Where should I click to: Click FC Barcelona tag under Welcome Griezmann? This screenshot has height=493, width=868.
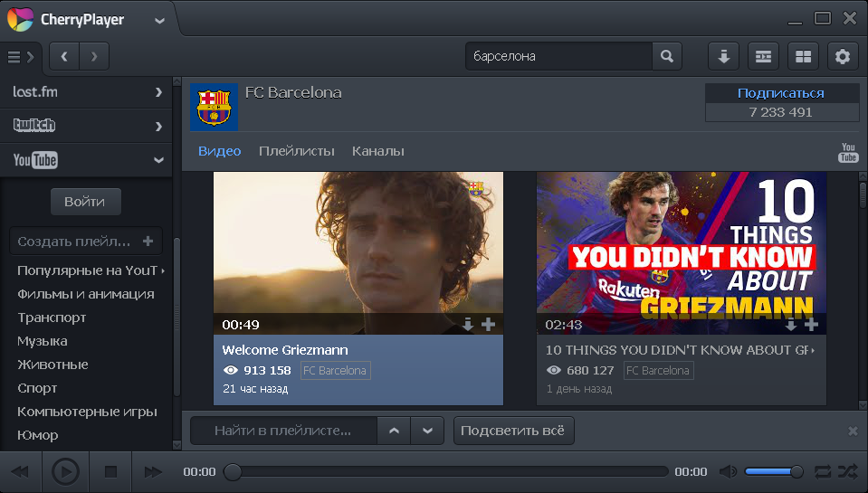[336, 371]
